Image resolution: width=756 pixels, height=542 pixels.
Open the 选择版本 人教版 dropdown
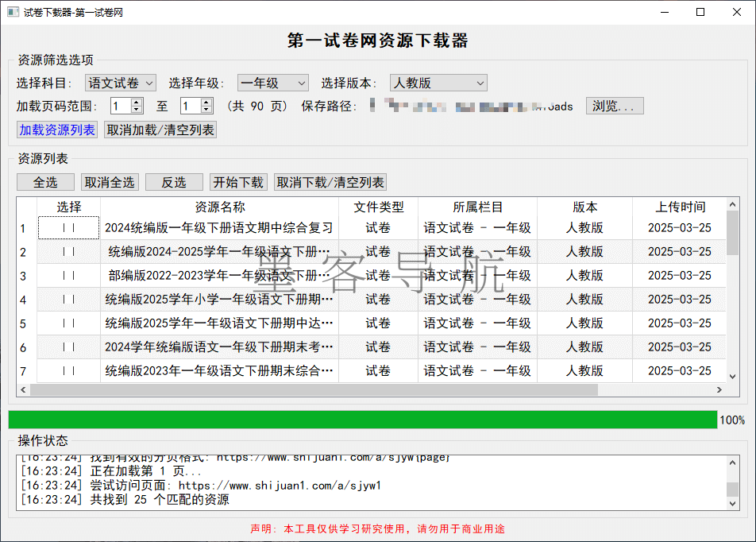click(438, 83)
